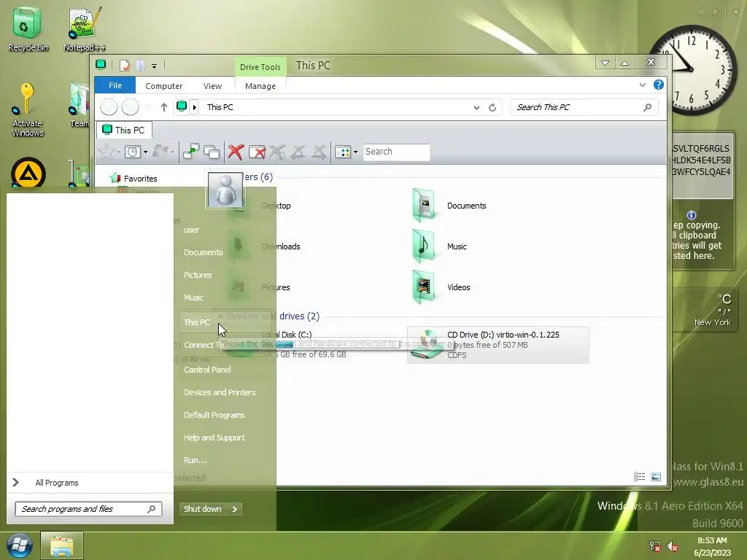This screenshot has width=747, height=560.
Task: Open the Customize Quick Access Toolbar arrow
Action: coord(155,66)
